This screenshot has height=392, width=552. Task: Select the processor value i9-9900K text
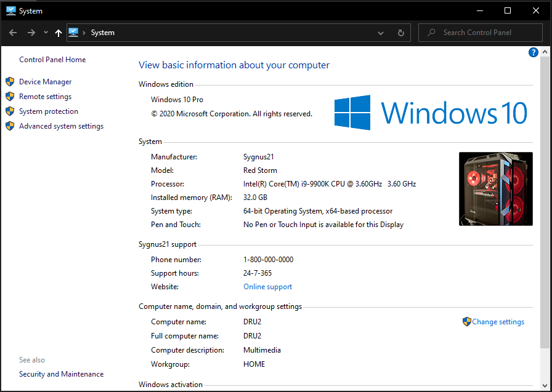(330, 184)
